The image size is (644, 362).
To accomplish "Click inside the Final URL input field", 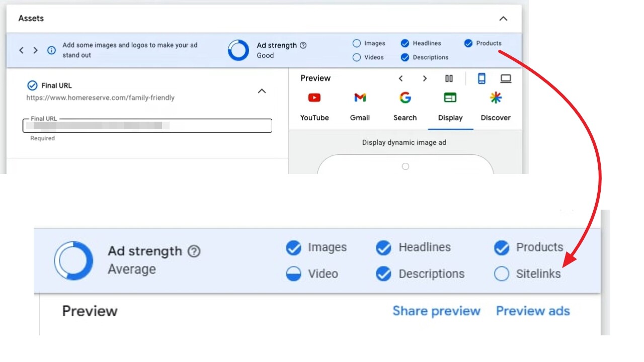I will point(147,125).
